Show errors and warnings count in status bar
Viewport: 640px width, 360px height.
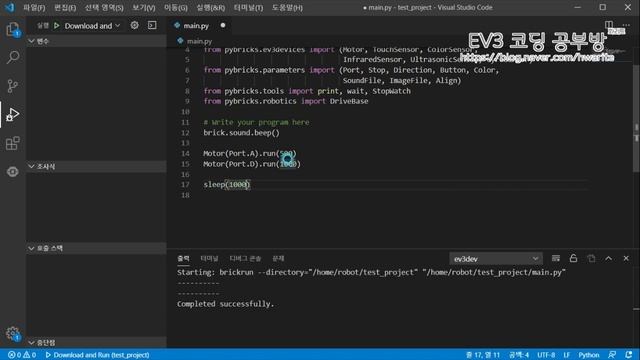[22, 355]
